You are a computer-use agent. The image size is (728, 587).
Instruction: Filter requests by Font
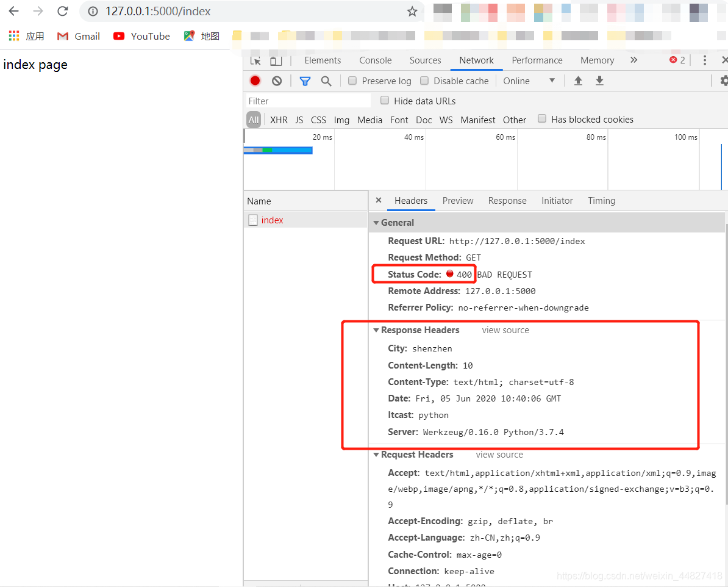[399, 120]
